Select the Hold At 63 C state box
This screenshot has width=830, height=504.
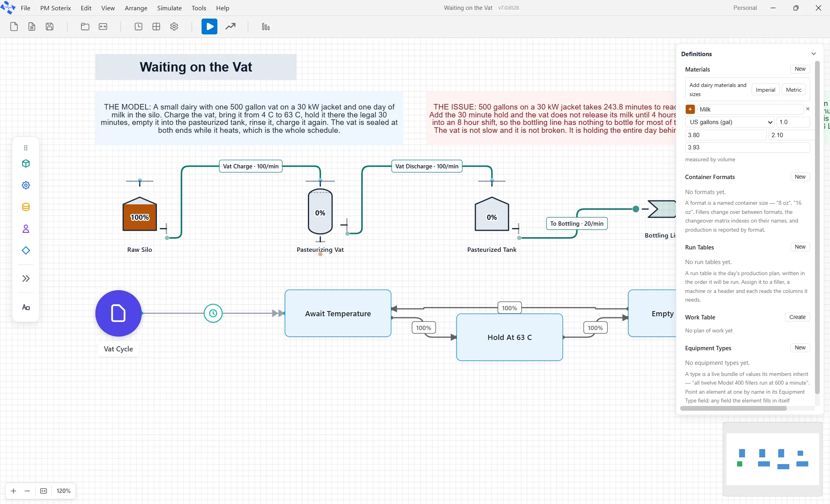click(509, 337)
